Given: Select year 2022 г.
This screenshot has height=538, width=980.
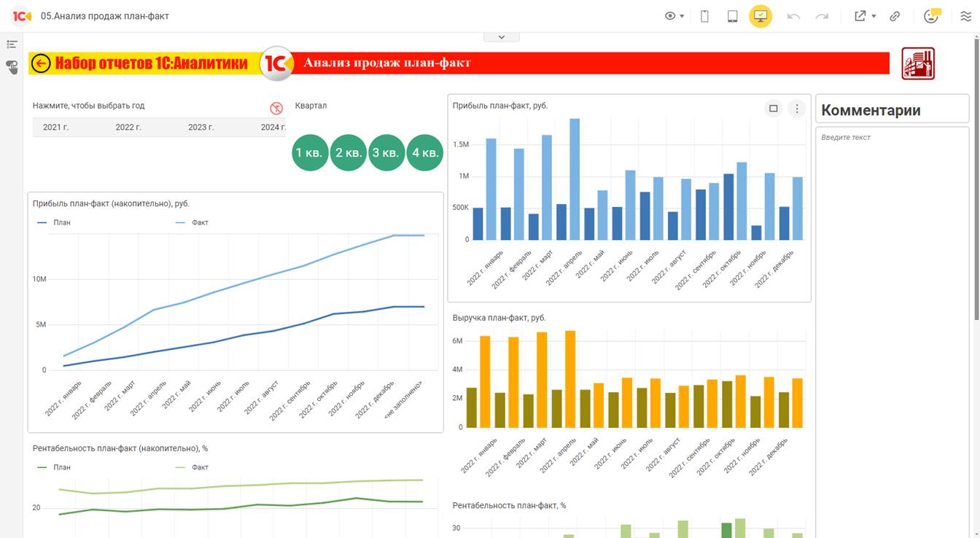Looking at the screenshot, I should point(128,128).
